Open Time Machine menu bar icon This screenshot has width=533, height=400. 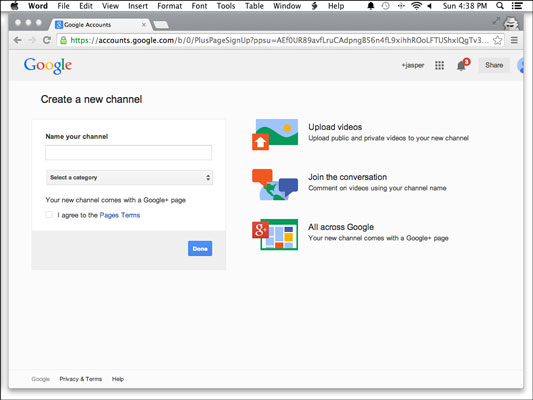point(385,6)
